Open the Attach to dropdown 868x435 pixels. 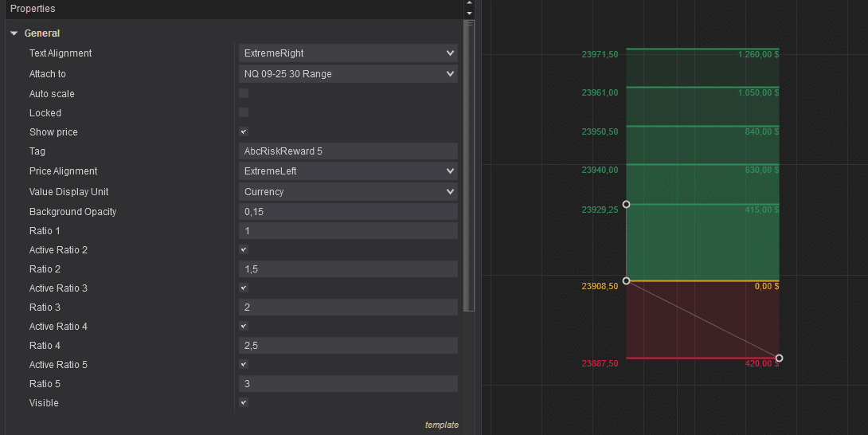point(348,74)
